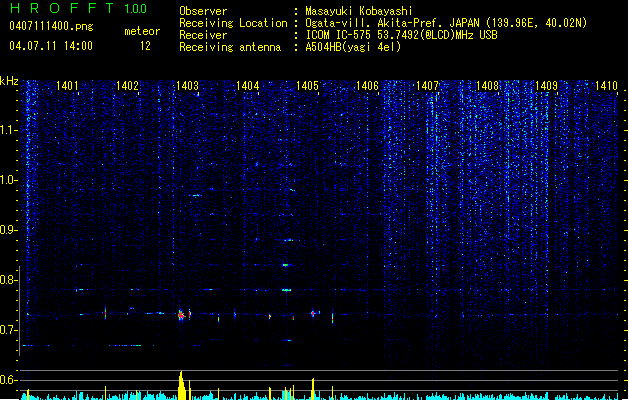Click the 1403 time marker
The image size is (629, 400).
point(187,85)
